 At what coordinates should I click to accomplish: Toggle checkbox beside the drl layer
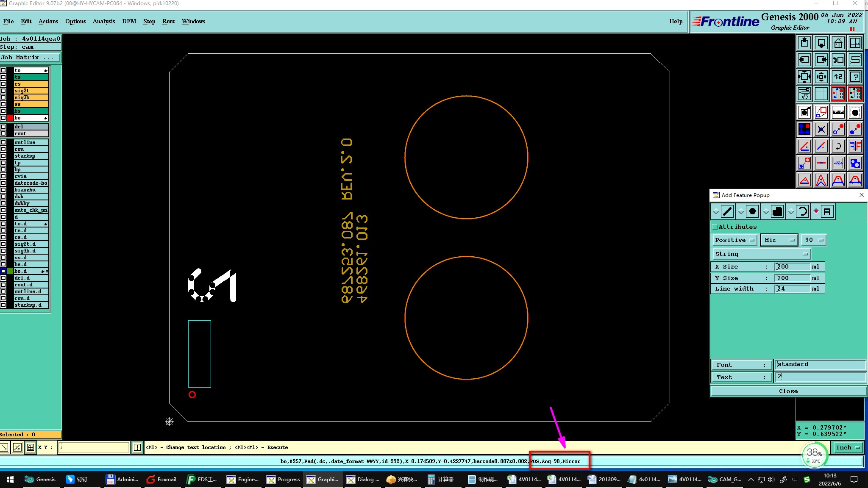click(x=3, y=127)
